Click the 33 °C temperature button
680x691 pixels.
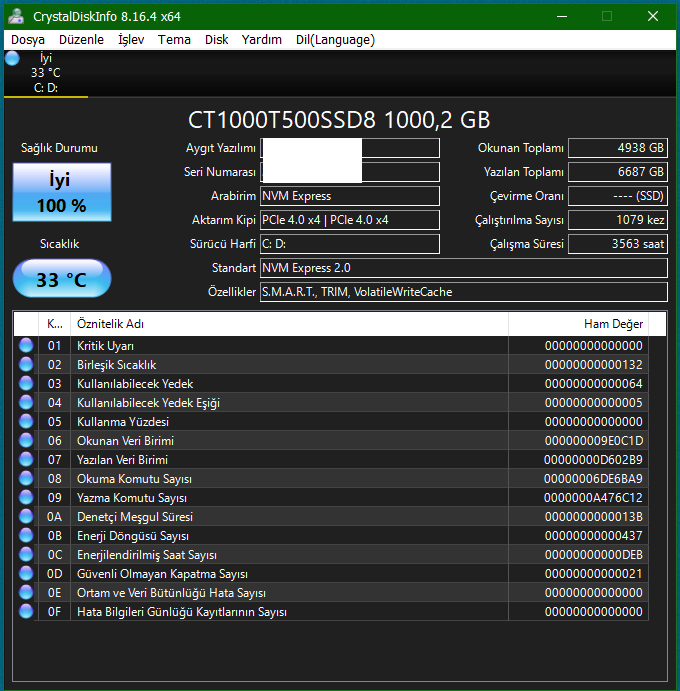click(x=62, y=279)
